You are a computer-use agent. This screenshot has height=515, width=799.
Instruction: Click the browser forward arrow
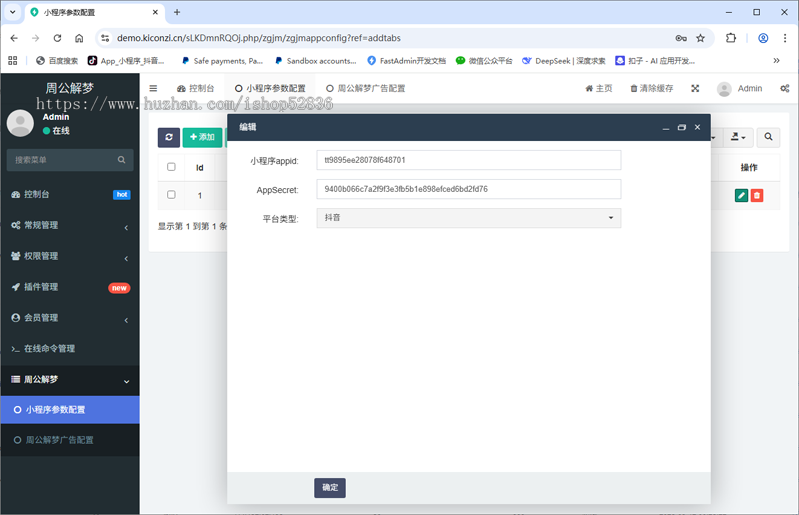coord(35,38)
